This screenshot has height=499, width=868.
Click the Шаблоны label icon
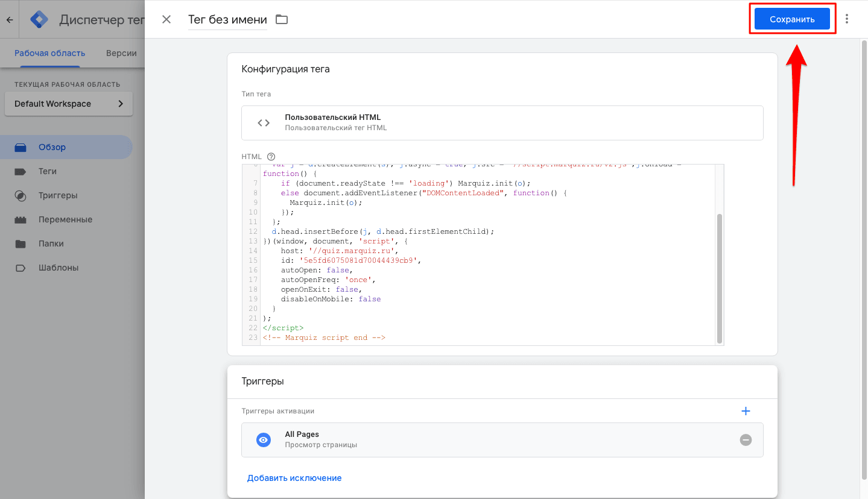(21, 268)
